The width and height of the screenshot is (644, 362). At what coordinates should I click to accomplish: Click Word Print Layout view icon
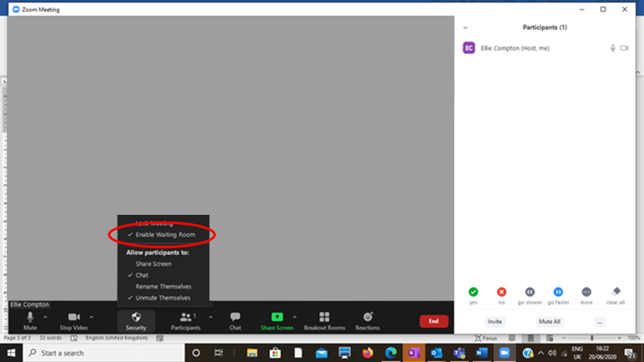[x=531, y=338]
